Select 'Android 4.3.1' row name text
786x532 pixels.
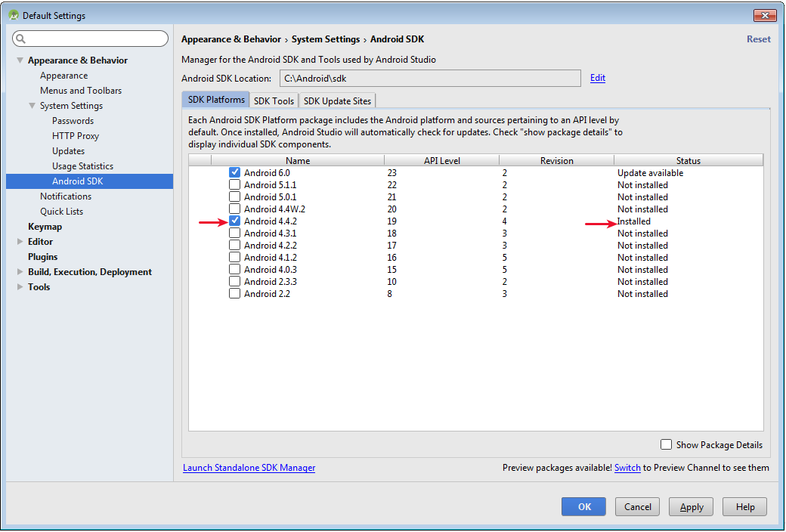[271, 234]
